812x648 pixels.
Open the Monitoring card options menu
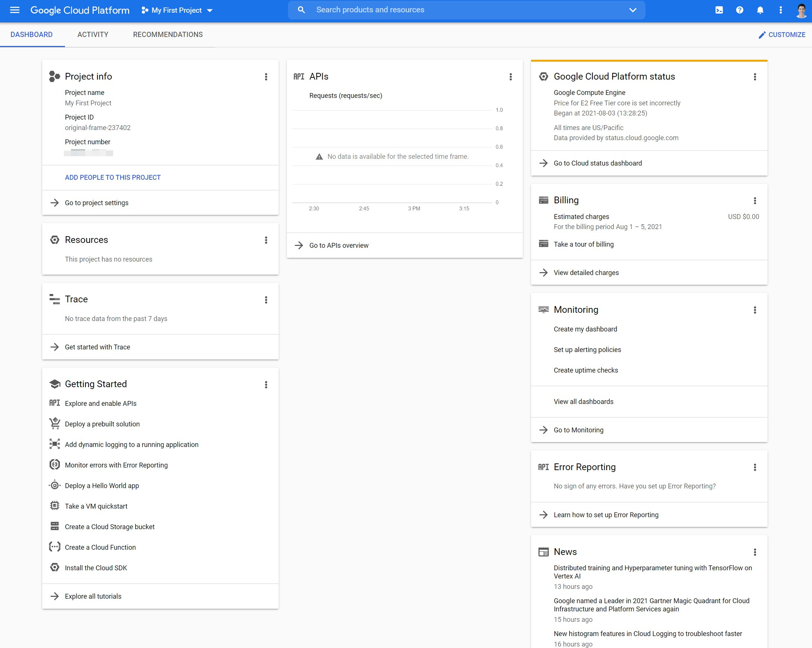tap(755, 310)
